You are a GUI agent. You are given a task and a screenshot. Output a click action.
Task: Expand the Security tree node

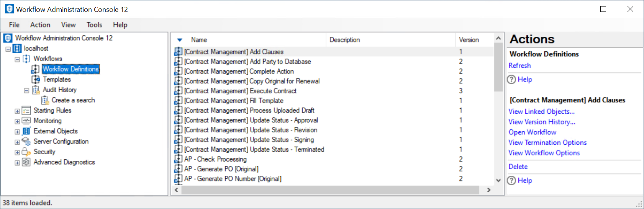click(17, 152)
